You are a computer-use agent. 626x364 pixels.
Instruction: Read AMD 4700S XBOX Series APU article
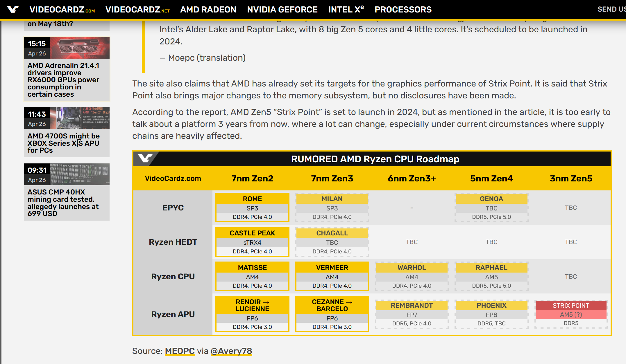pyautogui.click(x=63, y=143)
